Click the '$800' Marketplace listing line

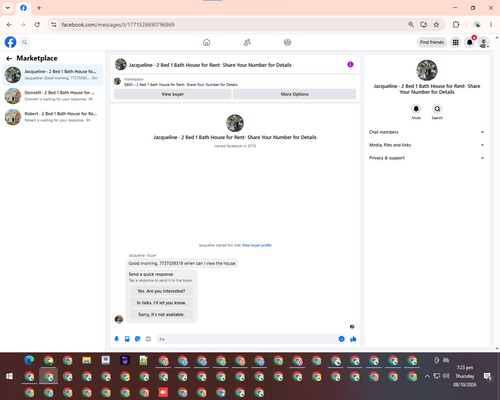(x=181, y=85)
